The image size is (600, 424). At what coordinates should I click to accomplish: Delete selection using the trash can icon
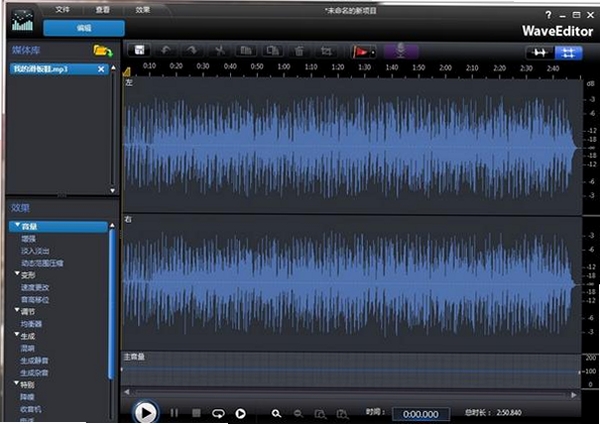[299, 51]
